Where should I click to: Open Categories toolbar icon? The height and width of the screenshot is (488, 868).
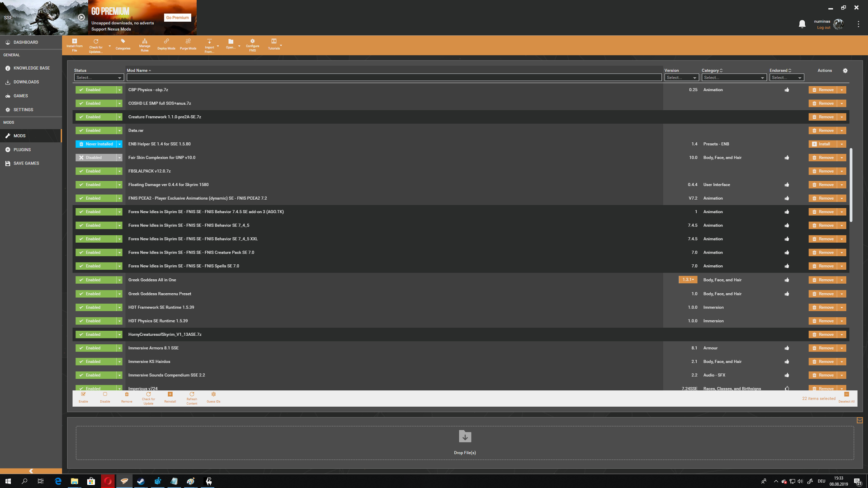click(x=123, y=44)
